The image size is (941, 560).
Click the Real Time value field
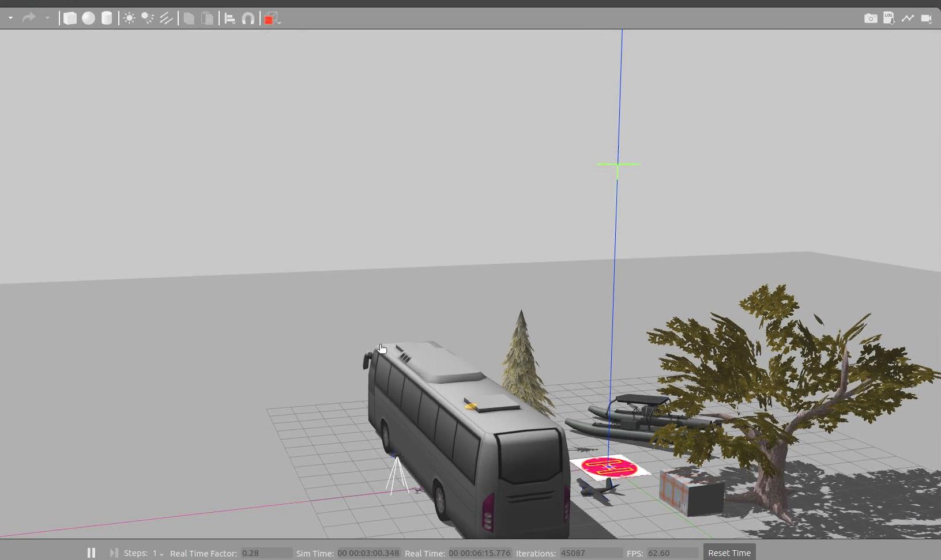click(x=480, y=553)
